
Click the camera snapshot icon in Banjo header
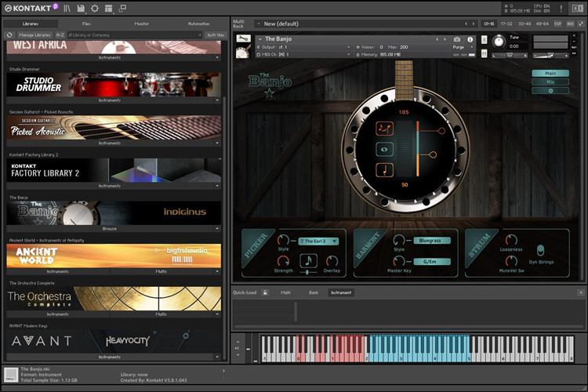(x=457, y=39)
